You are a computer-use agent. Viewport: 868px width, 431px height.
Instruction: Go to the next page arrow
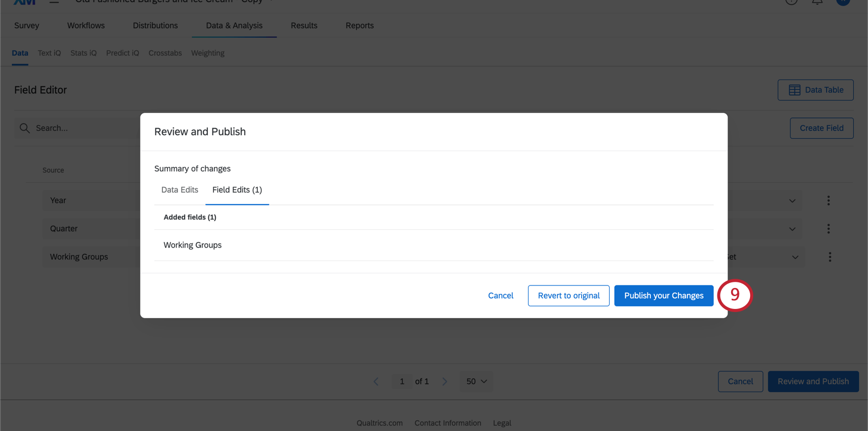point(445,381)
